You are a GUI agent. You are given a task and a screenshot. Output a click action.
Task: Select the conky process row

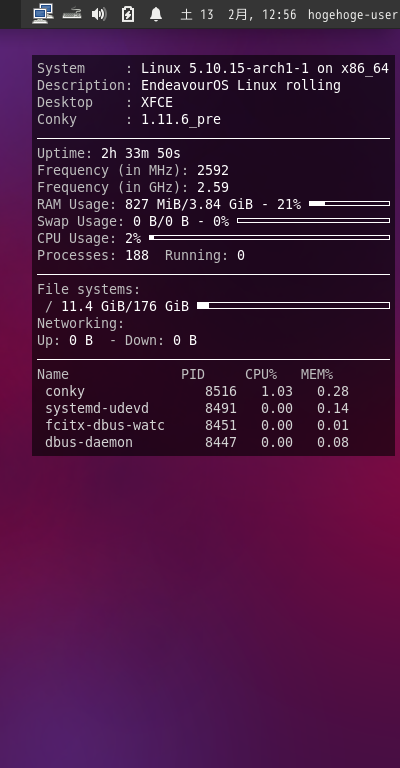pos(197,391)
